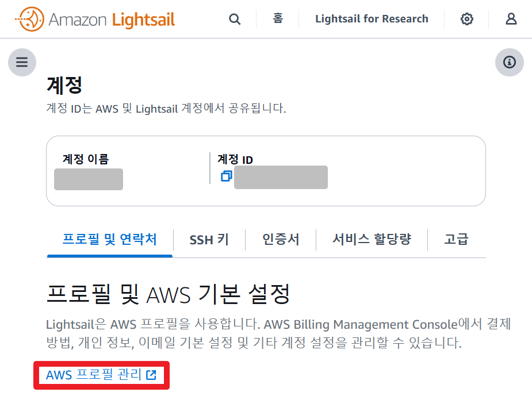The height and width of the screenshot is (396, 532).
Task: Select the 프로필 및 연락처 tab
Action: click(x=109, y=239)
